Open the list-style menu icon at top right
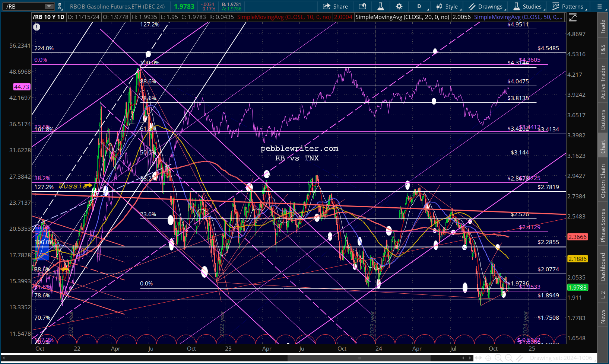The height and width of the screenshot is (364, 609). click(599, 6)
